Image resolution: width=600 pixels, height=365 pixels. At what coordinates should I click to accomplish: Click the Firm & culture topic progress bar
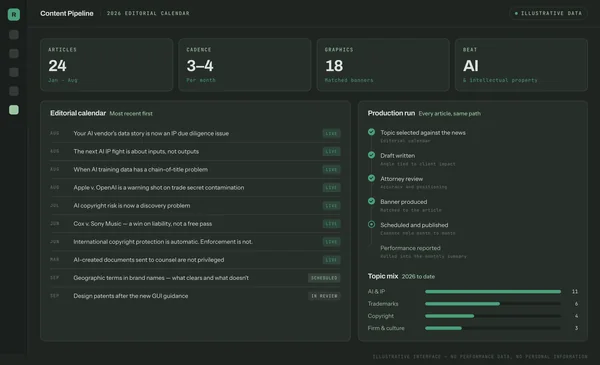coord(493,328)
